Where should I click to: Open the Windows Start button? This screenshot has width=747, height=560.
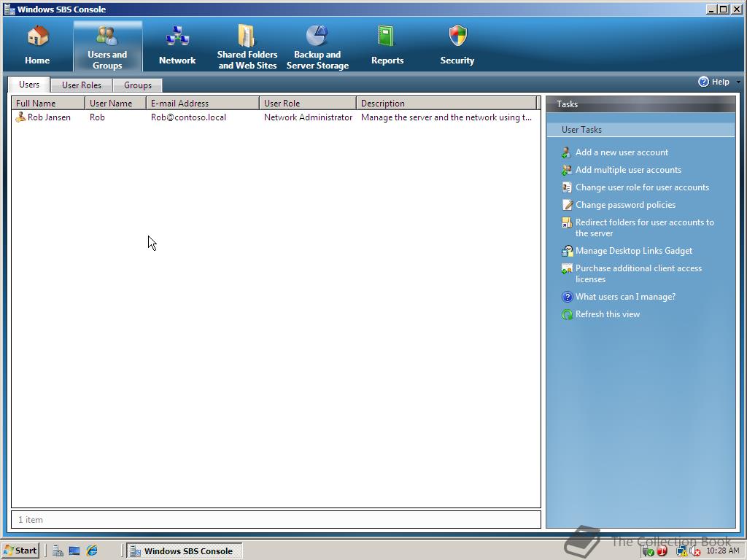click(x=20, y=551)
